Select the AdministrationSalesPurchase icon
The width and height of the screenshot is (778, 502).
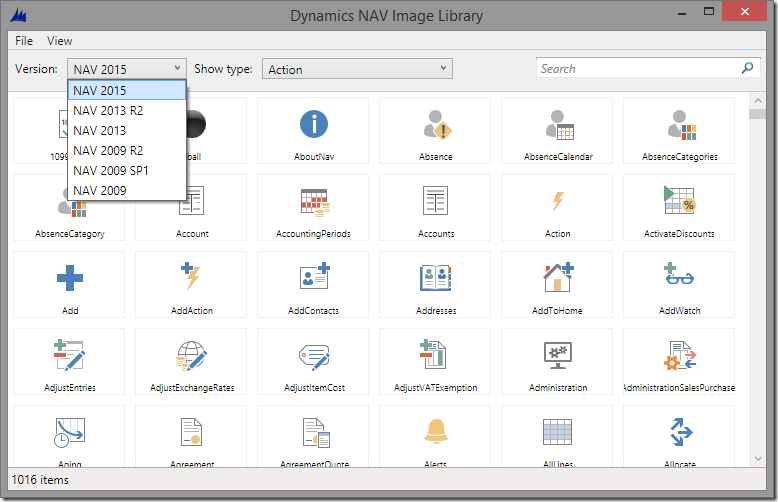coord(680,355)
